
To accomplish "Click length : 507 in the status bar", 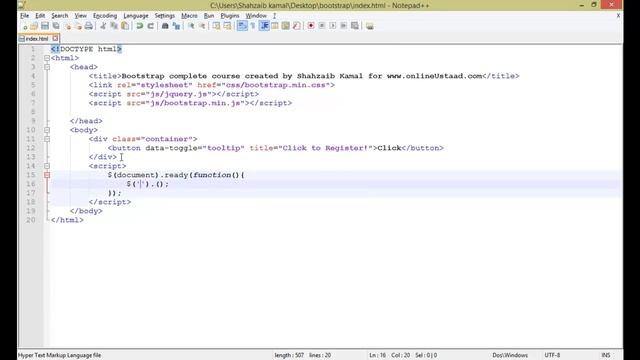I will tap(289, 355).
